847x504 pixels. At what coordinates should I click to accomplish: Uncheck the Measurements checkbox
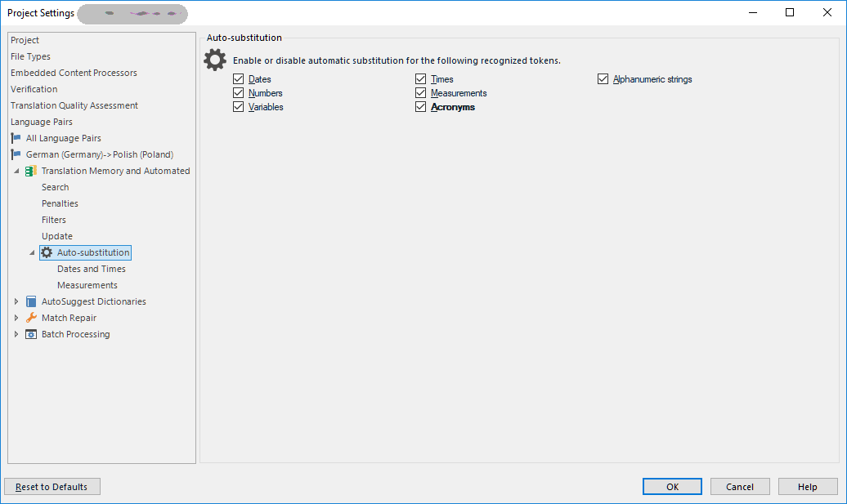tap(421, 93)
